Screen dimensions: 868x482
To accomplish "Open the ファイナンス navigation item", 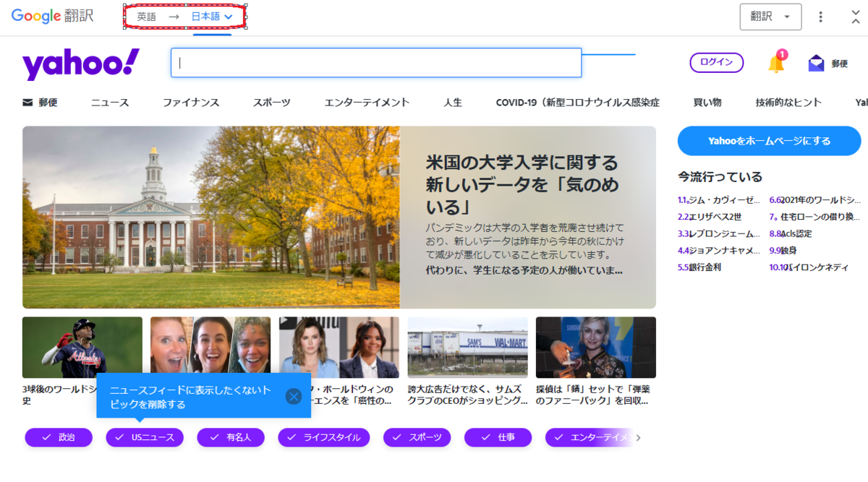I will point(191,103).
